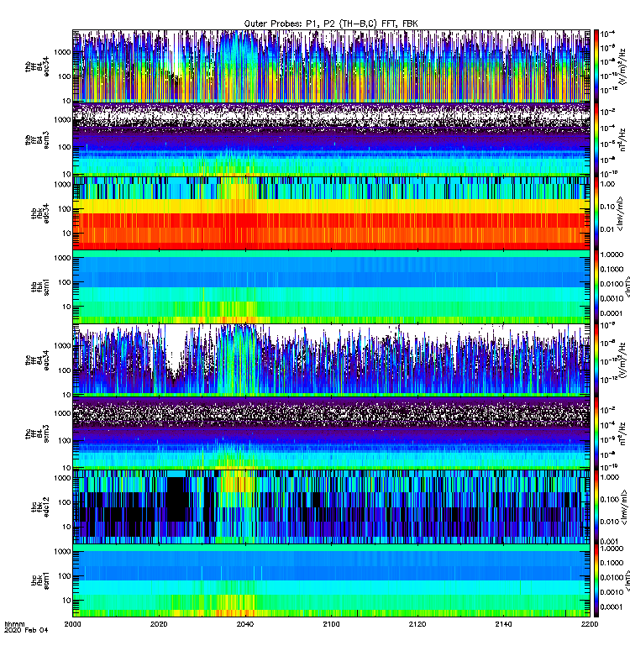The image size is (630, 672).
Task: Select the thc fbk edc12 panel label
Action: click(x=40, y=507)
